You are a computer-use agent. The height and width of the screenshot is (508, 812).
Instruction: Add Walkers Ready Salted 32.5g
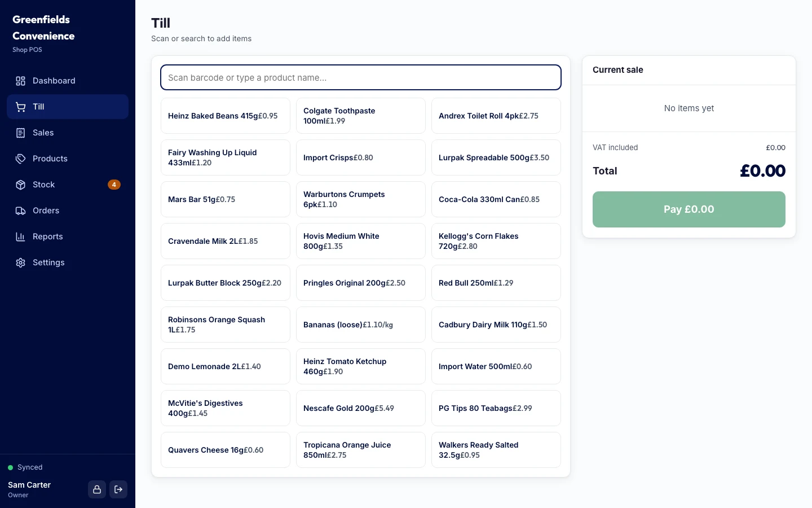(496, 450)
